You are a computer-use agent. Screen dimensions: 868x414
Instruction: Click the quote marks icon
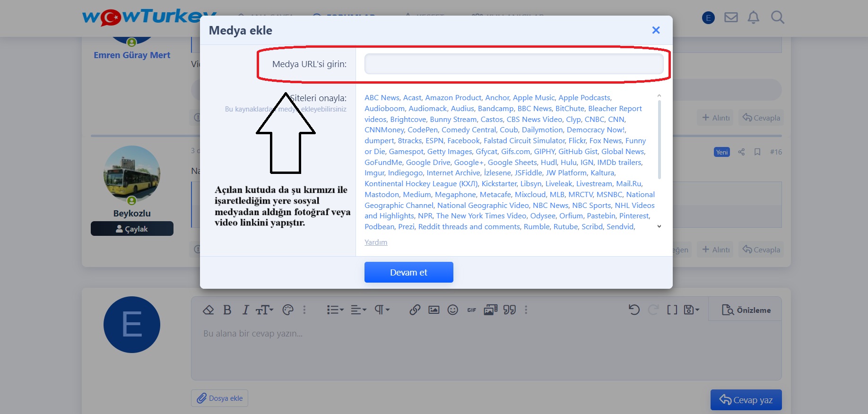click(x=510, y=310)
